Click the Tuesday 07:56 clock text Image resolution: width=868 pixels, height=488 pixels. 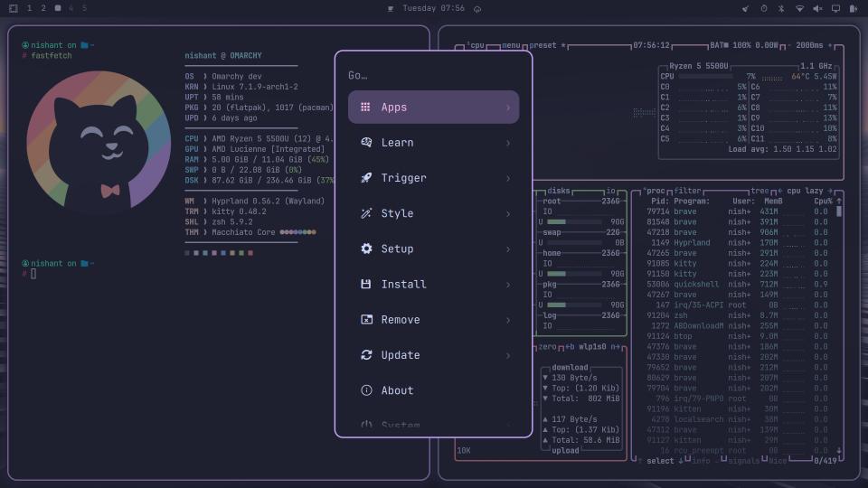433,8
